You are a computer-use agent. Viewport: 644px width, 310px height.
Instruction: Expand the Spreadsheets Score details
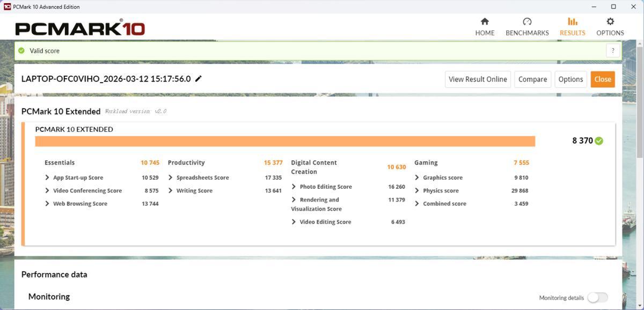(171, 178)
